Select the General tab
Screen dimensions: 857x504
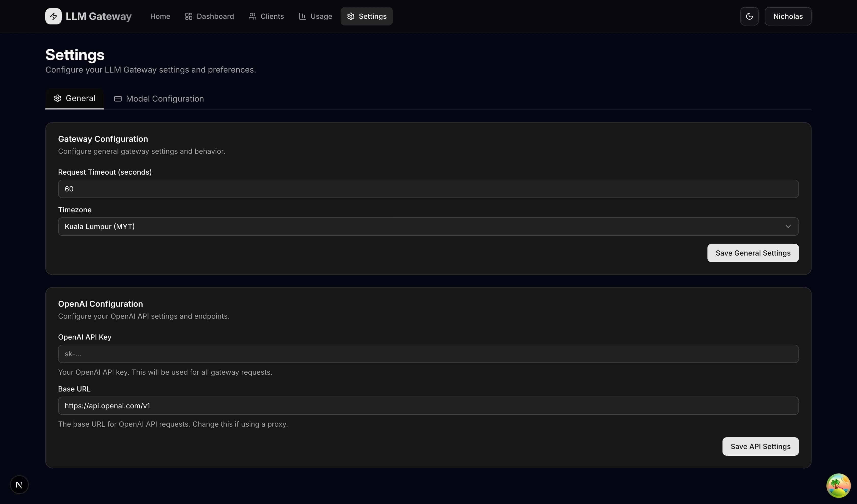[74, 98]
